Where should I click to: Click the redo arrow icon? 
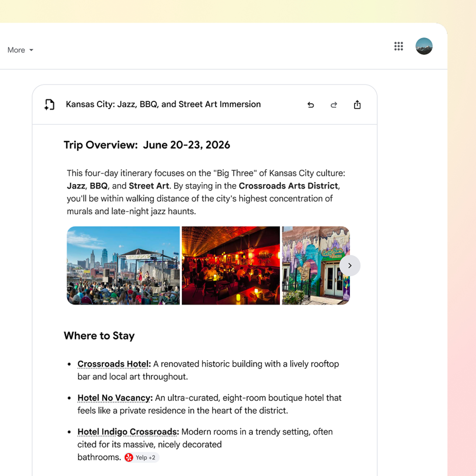click(x=334, y=105)
